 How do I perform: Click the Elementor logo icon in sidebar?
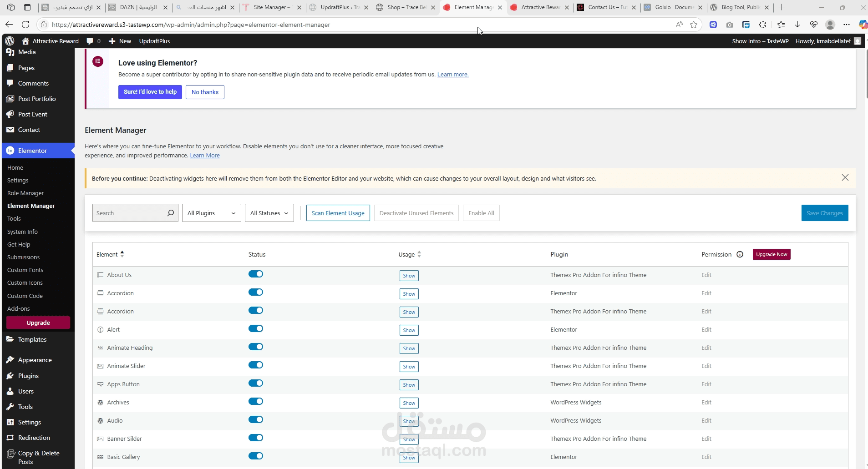[10, 151]
